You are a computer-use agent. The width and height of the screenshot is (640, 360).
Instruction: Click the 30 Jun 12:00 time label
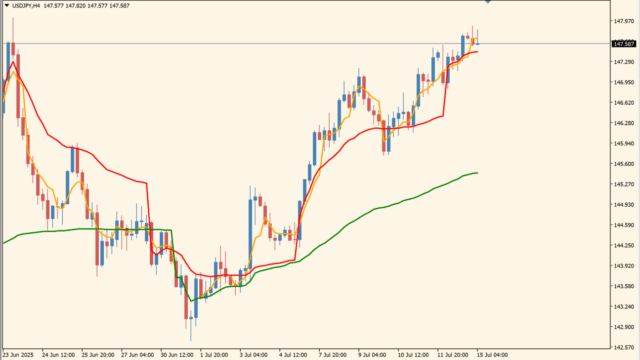coord(177,355)
